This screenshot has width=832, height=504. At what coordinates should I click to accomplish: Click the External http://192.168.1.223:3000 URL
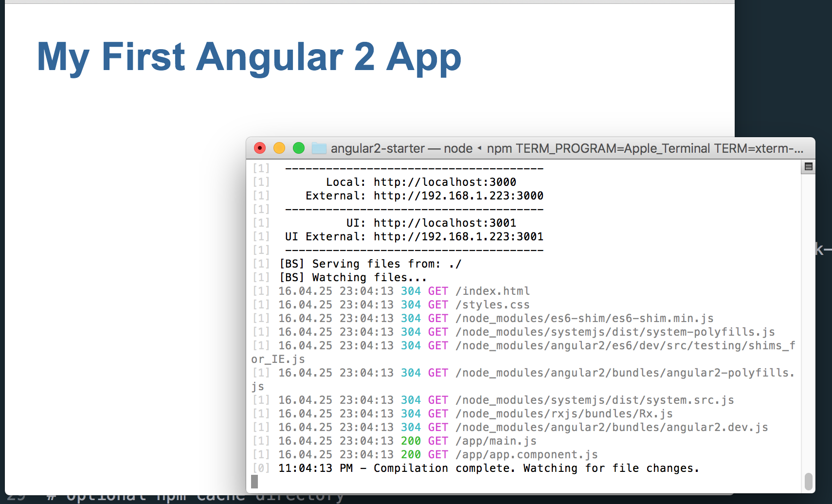[x=458, y=196]
